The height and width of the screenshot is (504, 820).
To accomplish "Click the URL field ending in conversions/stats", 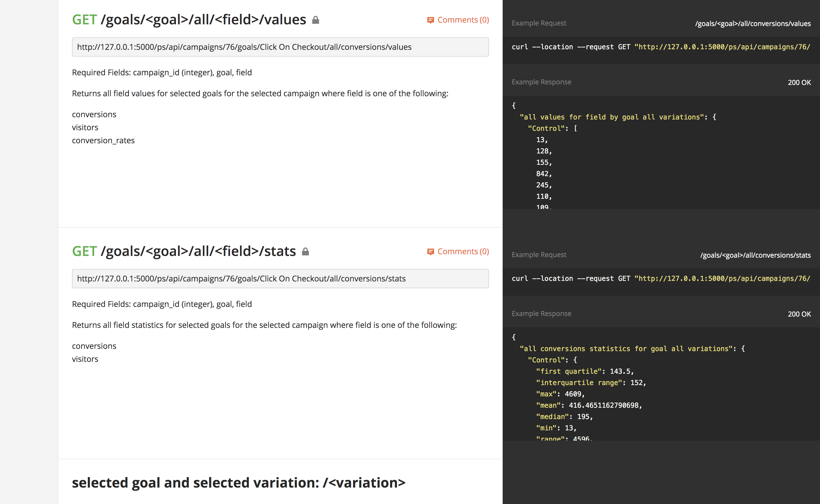I will 280,279.
